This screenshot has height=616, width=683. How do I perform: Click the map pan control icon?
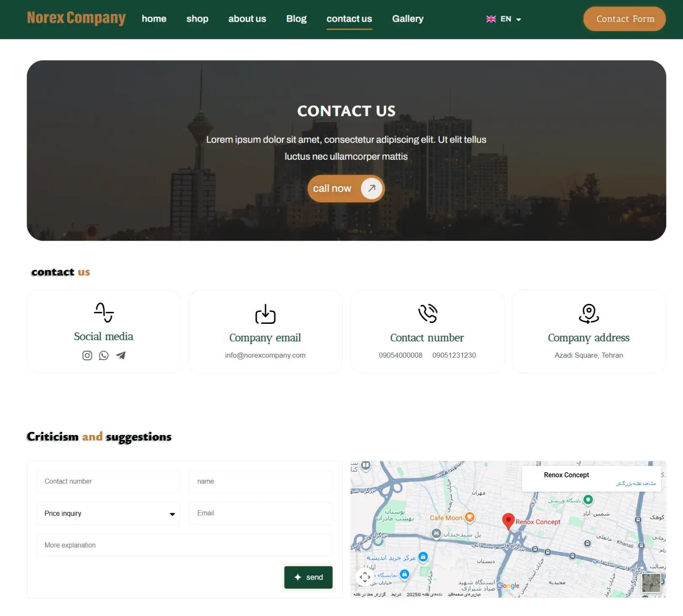(x=365, y=577)
